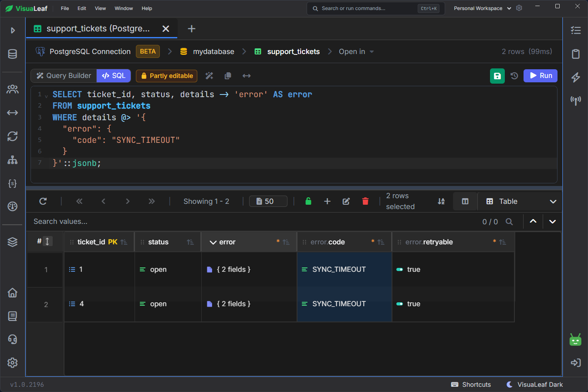Go to the Home sidebar icon
Viewport: 588px width, 392px height.
[x=13, y=293]
